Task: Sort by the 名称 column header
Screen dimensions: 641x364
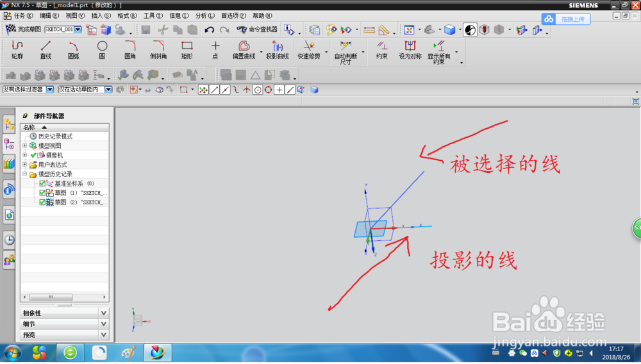Action: (x=64, y=127)
